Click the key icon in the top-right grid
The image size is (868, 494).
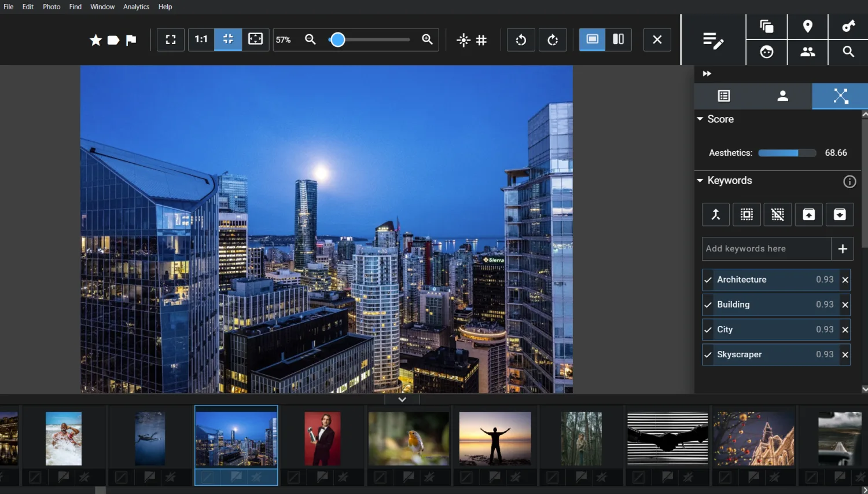(x=848, y=27)
